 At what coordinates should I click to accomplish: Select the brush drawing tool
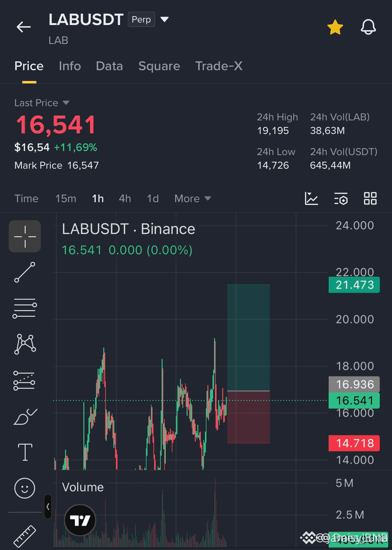[25, 417]
